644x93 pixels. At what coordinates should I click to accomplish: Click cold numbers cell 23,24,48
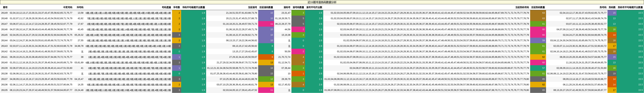point(79,90)
